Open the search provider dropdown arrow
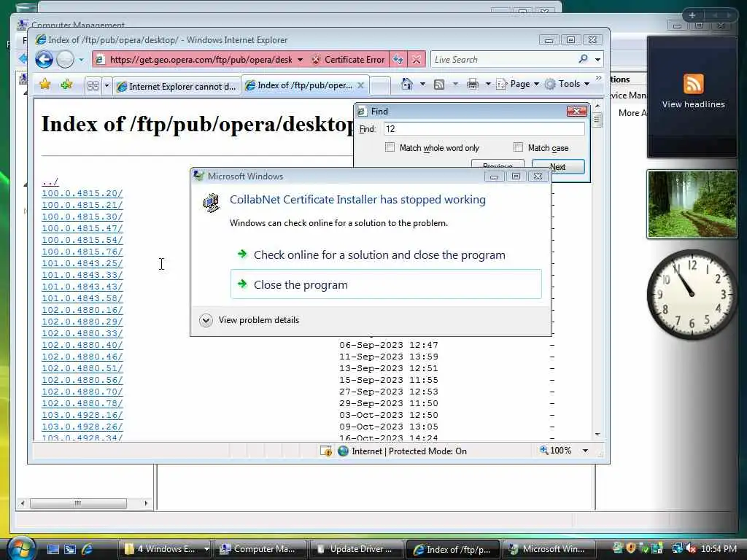747x560 pixels. [x=597, y=60]
